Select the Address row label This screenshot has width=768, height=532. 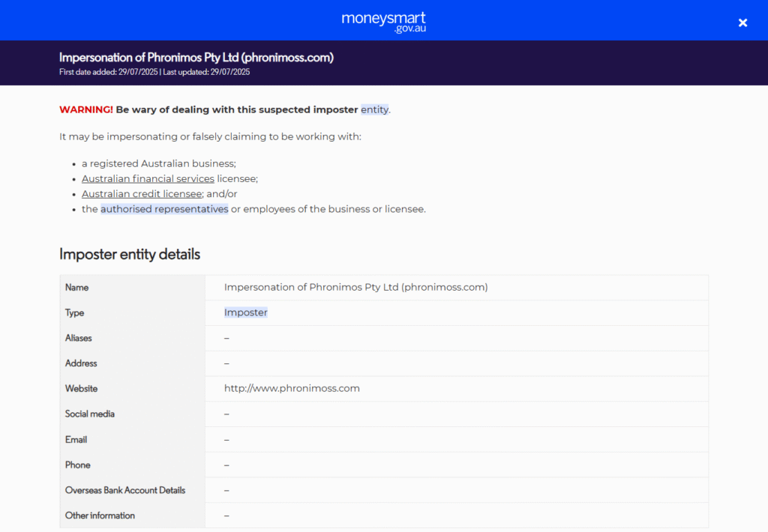81,363
